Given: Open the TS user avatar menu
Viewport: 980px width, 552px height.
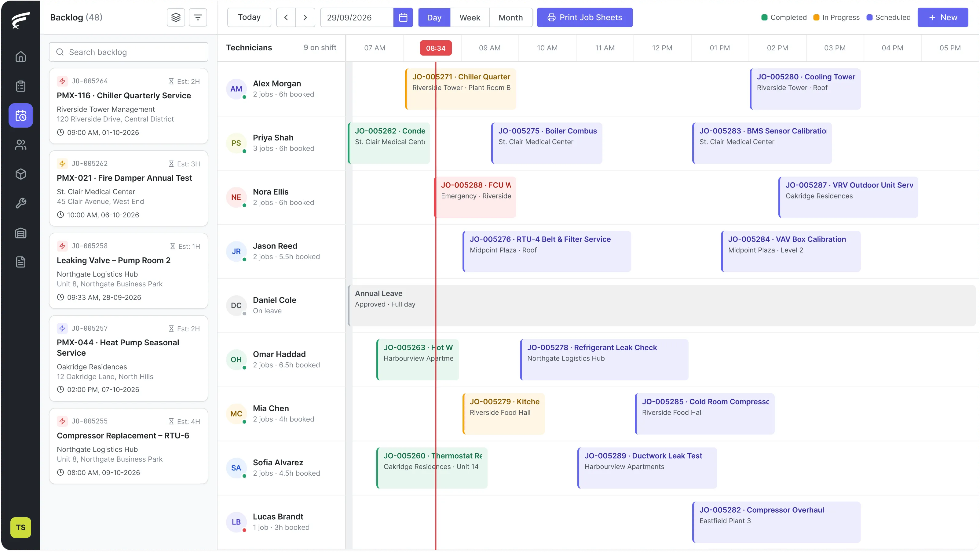Looking at the screenshot, I should coord(20,528).
